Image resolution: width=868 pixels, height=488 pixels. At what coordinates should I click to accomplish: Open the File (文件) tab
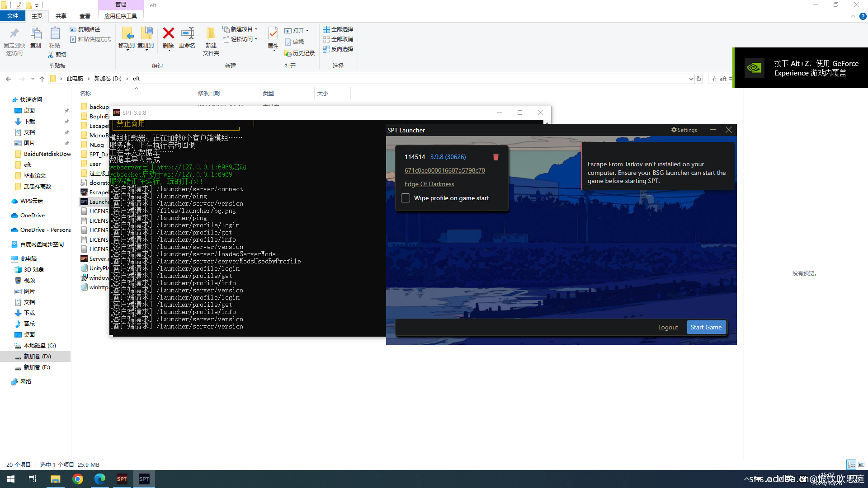click(13, 16)
